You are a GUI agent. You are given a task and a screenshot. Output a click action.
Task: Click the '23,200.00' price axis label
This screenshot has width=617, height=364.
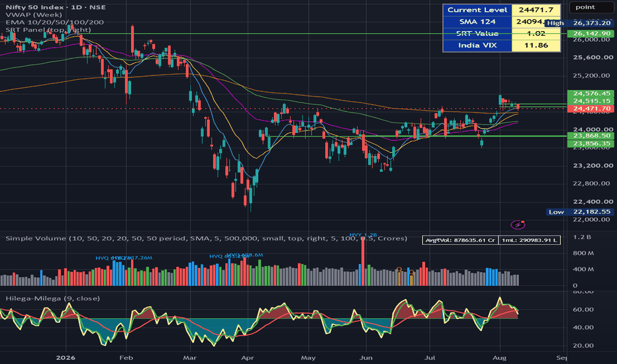coord(593,165)
